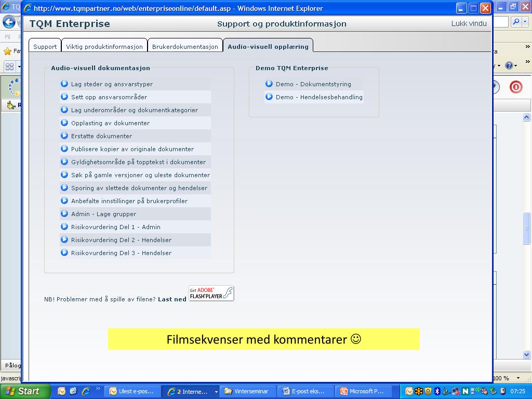
Task: Open Risikovurdering Del 1 - Admin link
Action: tap(115, 227)
